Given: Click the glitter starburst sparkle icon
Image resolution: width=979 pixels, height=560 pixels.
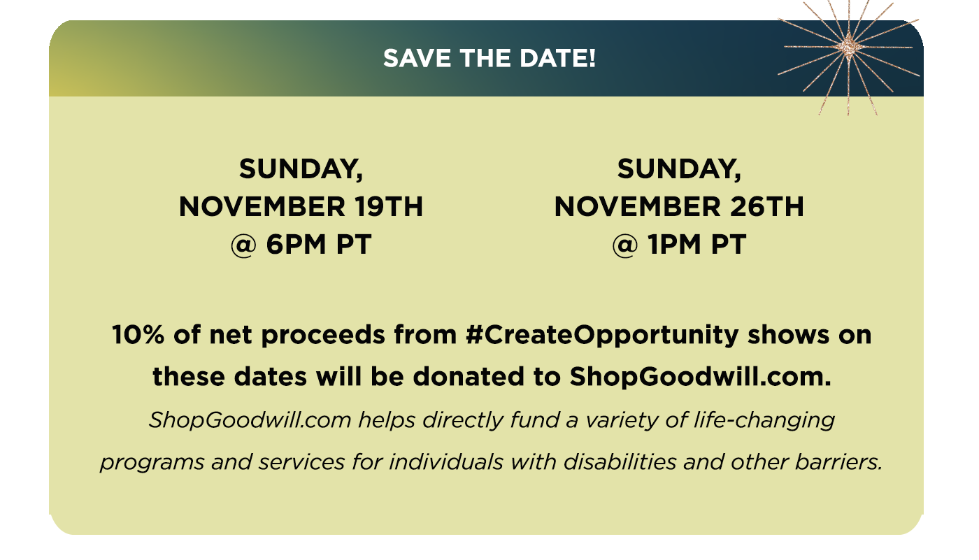Looking at the screenshot, I should coord(850,48).
